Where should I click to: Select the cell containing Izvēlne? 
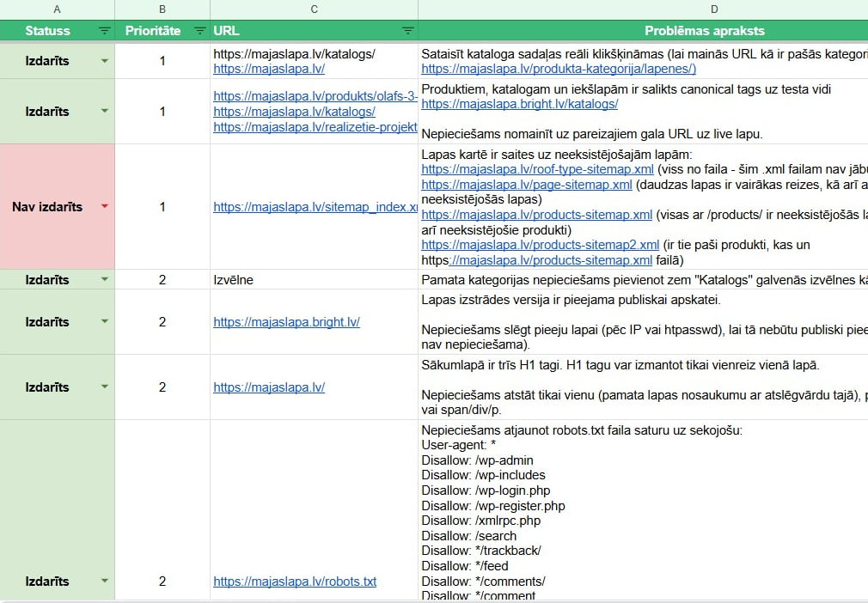click(x=314, y=280)
